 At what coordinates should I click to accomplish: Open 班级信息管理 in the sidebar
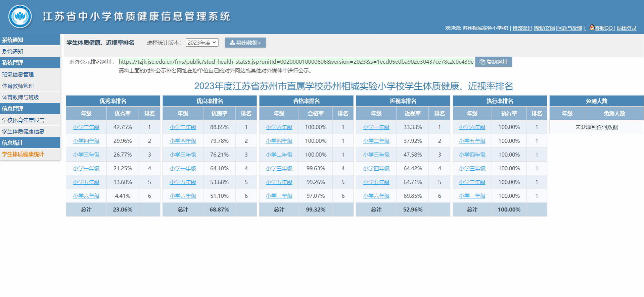click(x=18, y=74)
